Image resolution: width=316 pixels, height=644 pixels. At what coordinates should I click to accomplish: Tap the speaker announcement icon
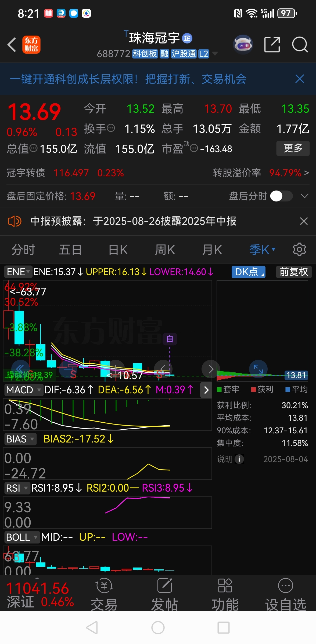[15, 221]
